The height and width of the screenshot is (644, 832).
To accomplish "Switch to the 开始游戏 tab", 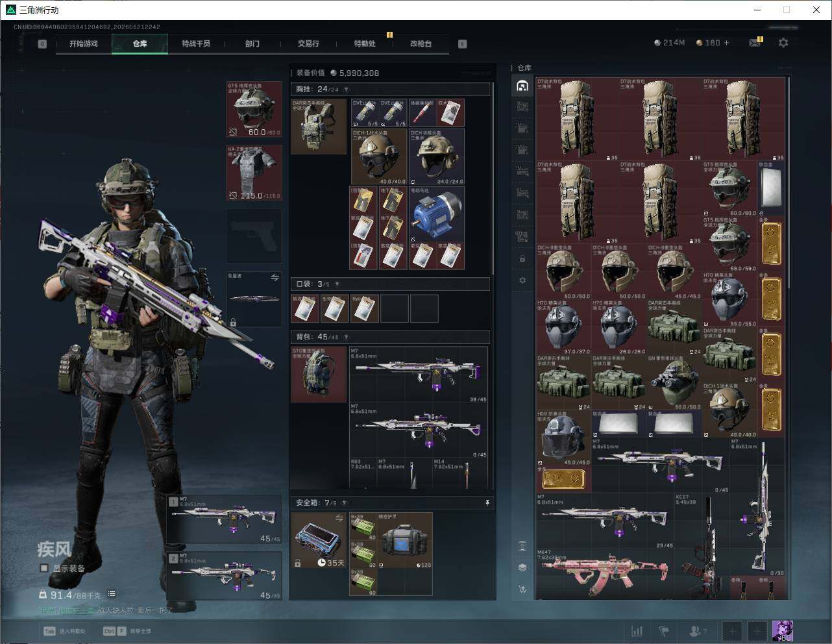I will point(84,43).
